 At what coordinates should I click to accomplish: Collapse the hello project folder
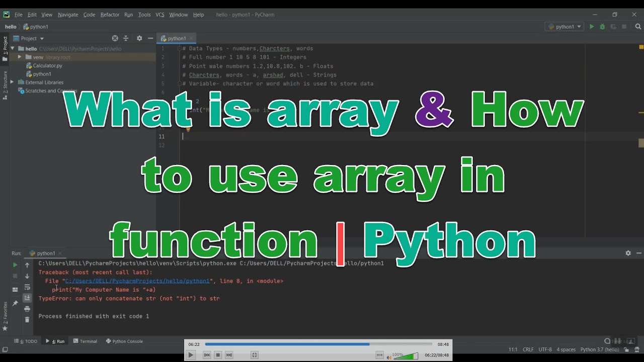(x=14, y=49)
